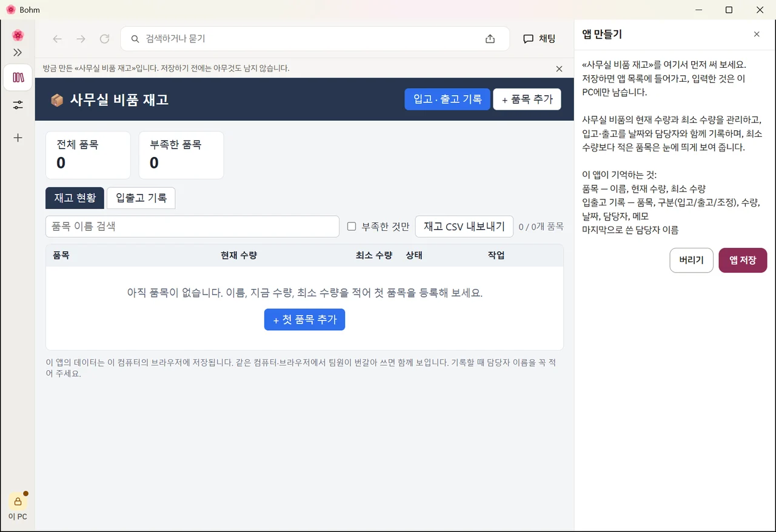Click the + 품목 추가 header button
776x532 pixels.
coord(527,99)
